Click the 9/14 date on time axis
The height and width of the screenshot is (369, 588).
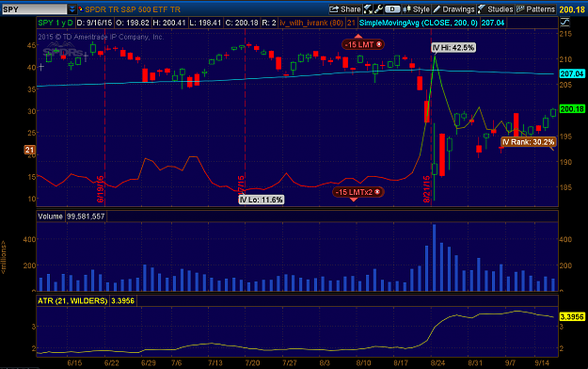click(x=542, y=363)
